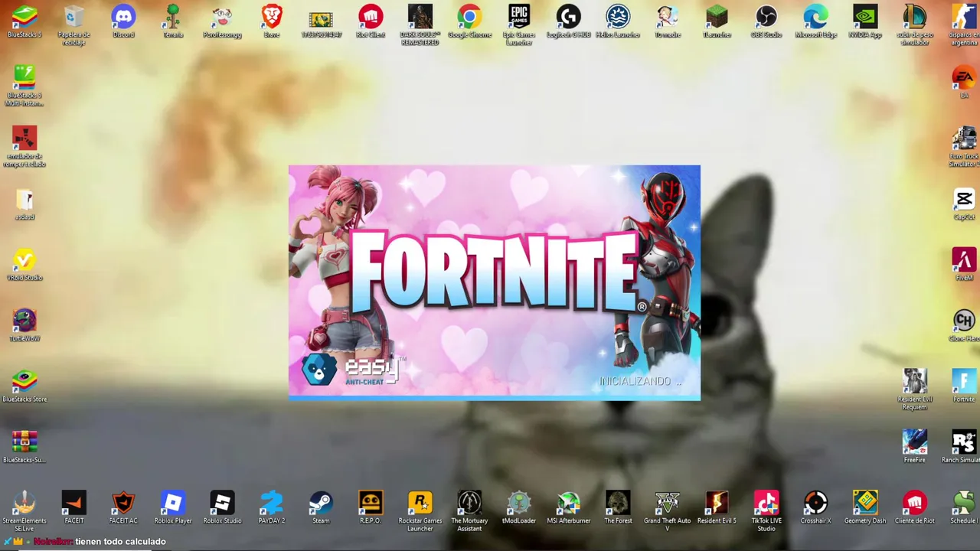This screenshot has width=980, height=551.
Task: Launch MSI Afterburner from desktop
Action: pos(568,507)
